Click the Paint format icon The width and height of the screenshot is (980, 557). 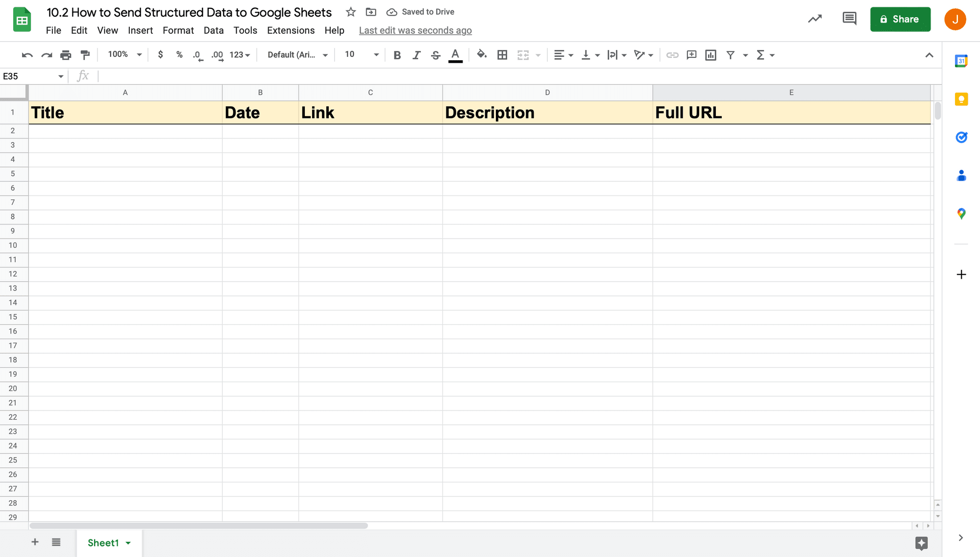pos(85,55)
